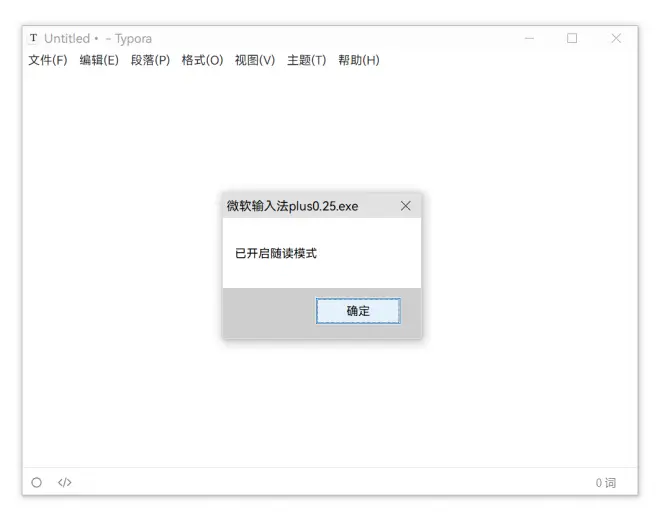The height and width of the screenshot is (514, 660).
Task: Open the 格式(O) menu
Action: (202, 60)
